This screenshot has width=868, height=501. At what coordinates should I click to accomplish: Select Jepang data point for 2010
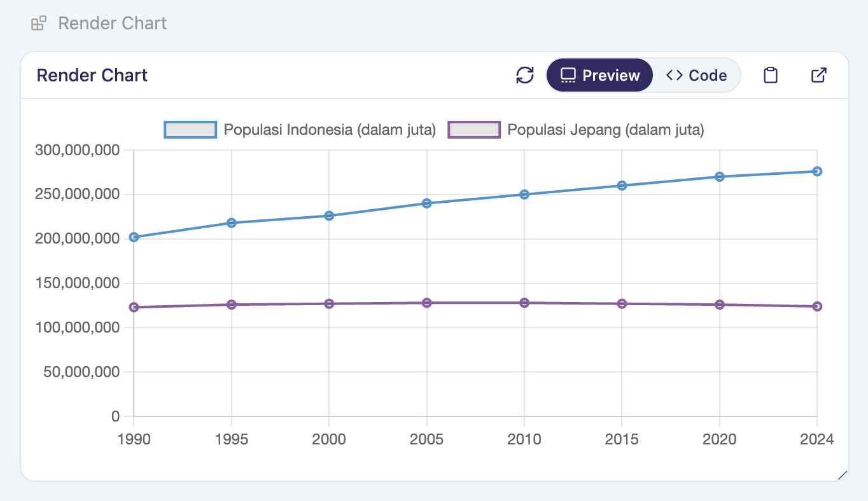tap(524, 303)
